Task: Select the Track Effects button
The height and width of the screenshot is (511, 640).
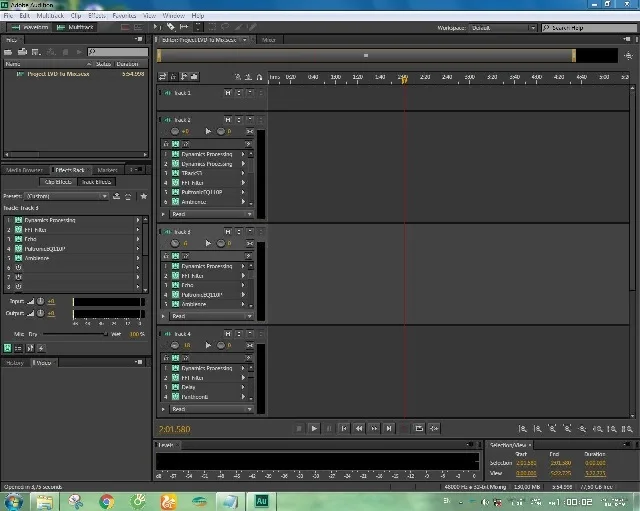Action: [x=96, y=182]
